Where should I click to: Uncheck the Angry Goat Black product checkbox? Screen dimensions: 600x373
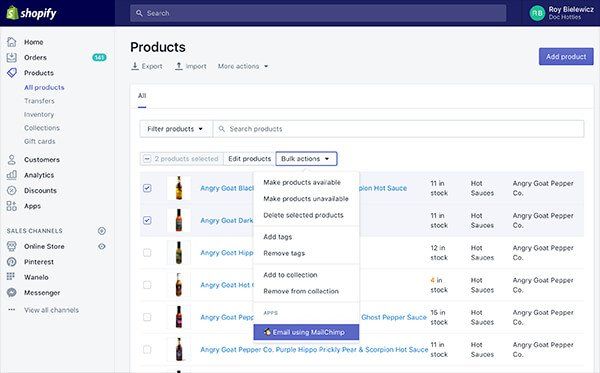click(147, 188)
